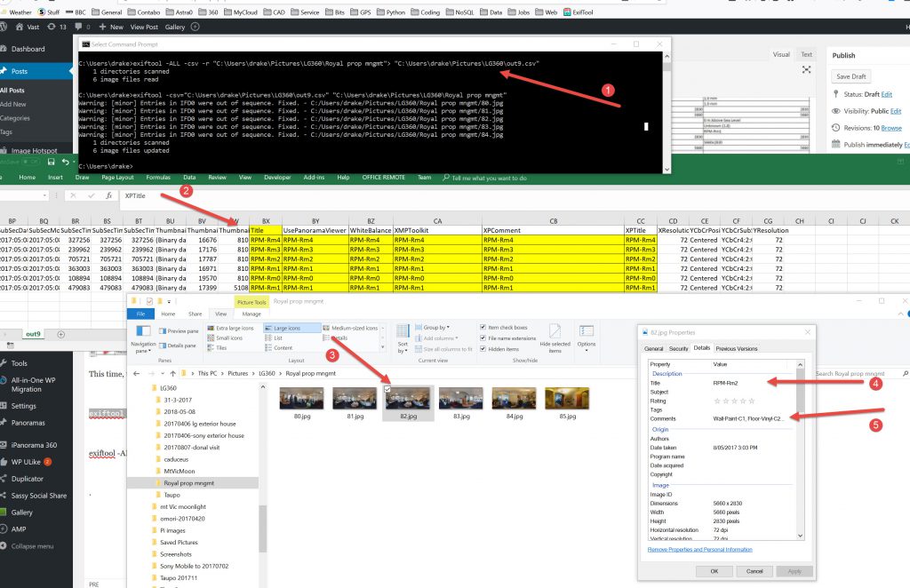The image size is (910, 588).
Task: Select the 85.jpg thumbnail
Action: tap(566, 400)
